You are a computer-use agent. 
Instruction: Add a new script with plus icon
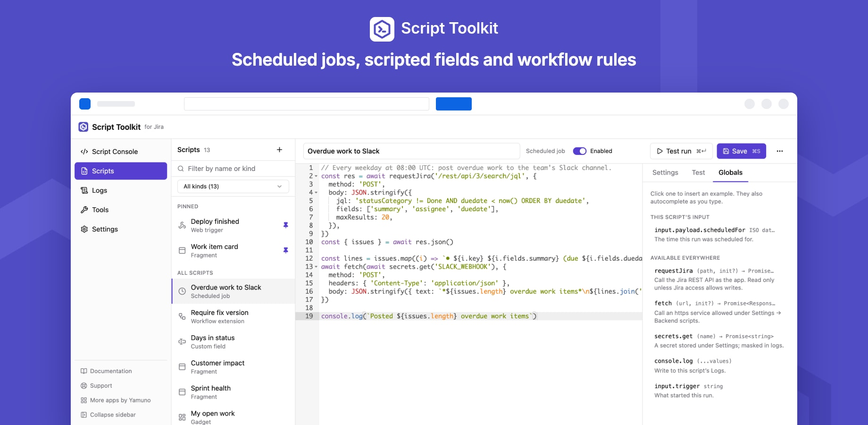click(x=279, y=150)
